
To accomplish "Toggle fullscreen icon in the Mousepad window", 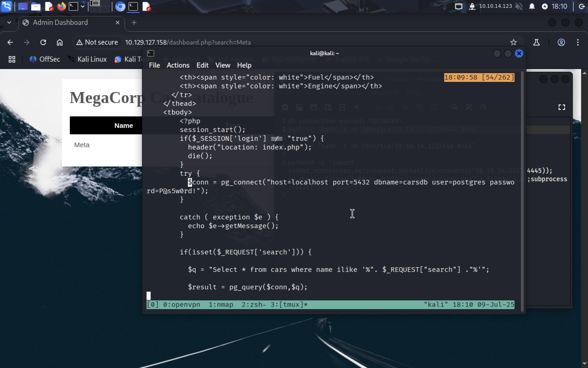I will tap(562, 107).
